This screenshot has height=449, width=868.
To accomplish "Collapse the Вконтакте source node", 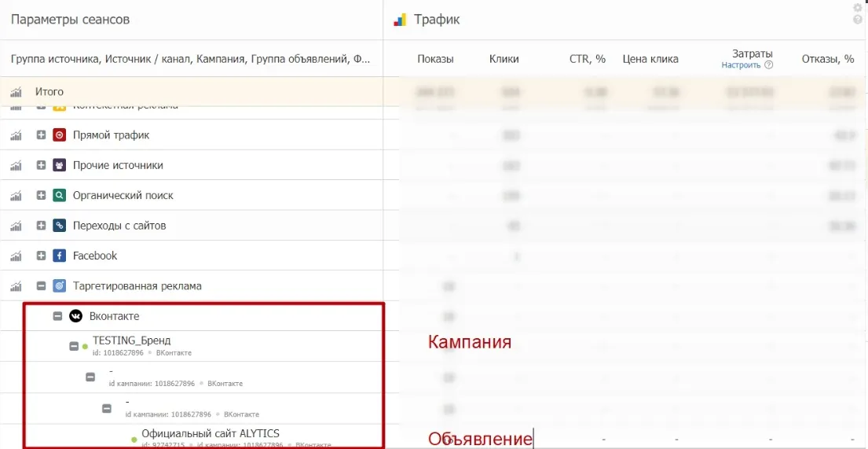I will click(57, 316).
